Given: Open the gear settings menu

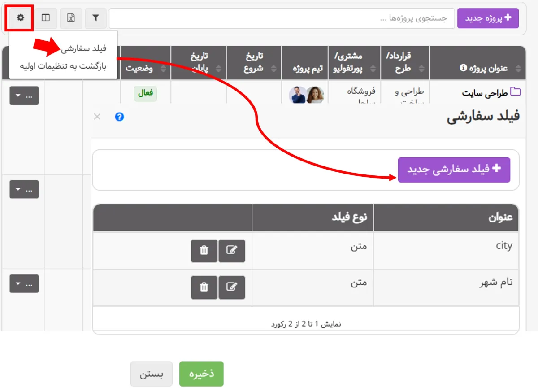Looking at the screenshot, I should [20, 18].
